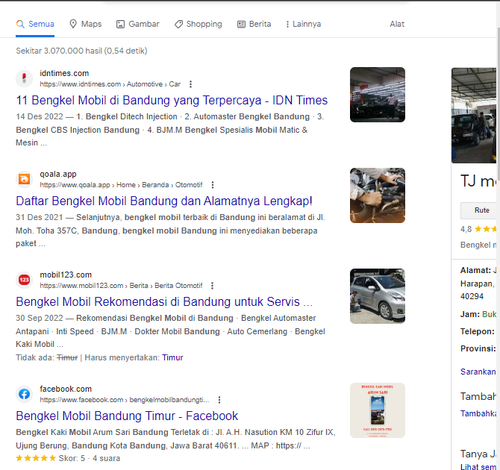
Task: Click the knowledge panel workshop photo
Action: point(474,115)
